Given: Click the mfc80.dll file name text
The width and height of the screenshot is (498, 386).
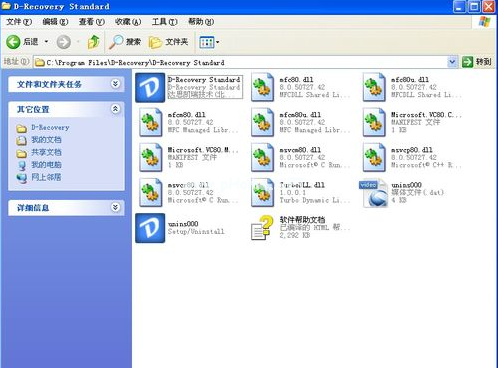Looking at the screenshot, I should [296, 80].
